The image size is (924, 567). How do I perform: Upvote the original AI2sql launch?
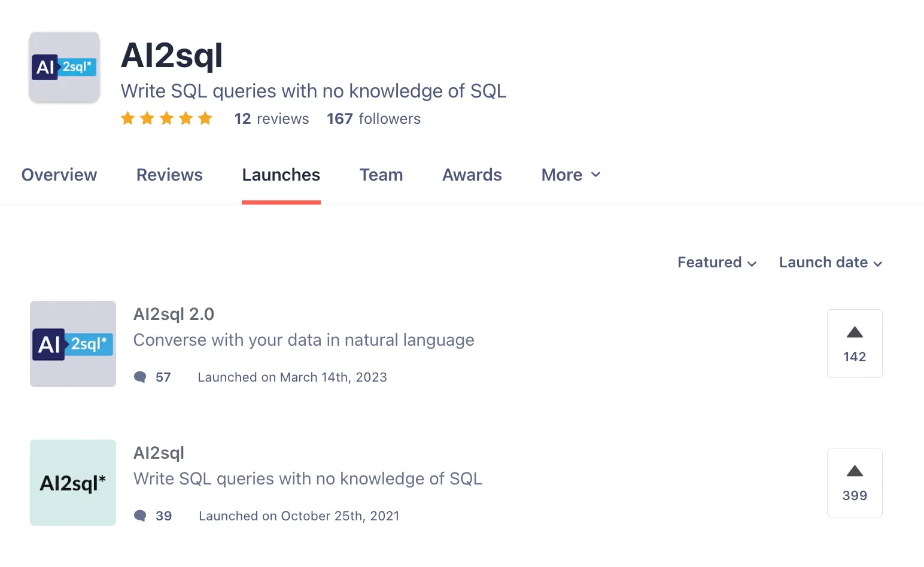tap(854, 482)
